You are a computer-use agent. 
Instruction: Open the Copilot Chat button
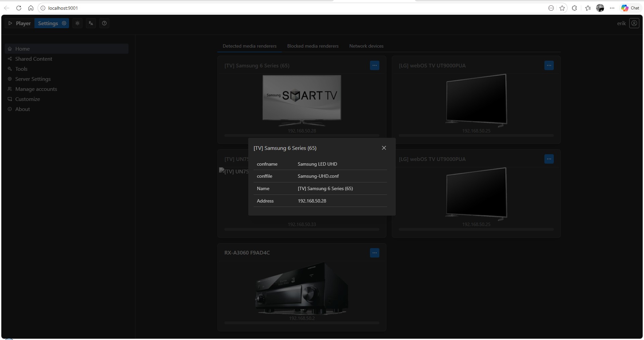point(630,8)
